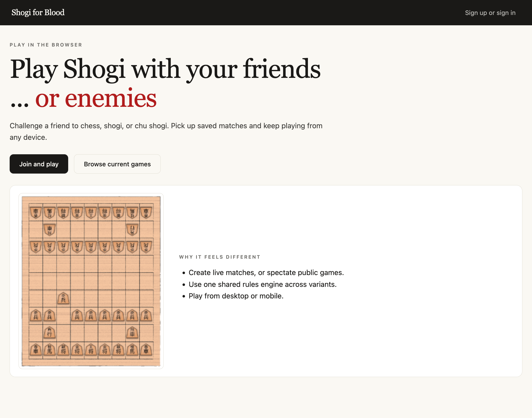Select the rightmost lance on the bottom rank
The image size is (532, 418).
[x=146, y=350]
